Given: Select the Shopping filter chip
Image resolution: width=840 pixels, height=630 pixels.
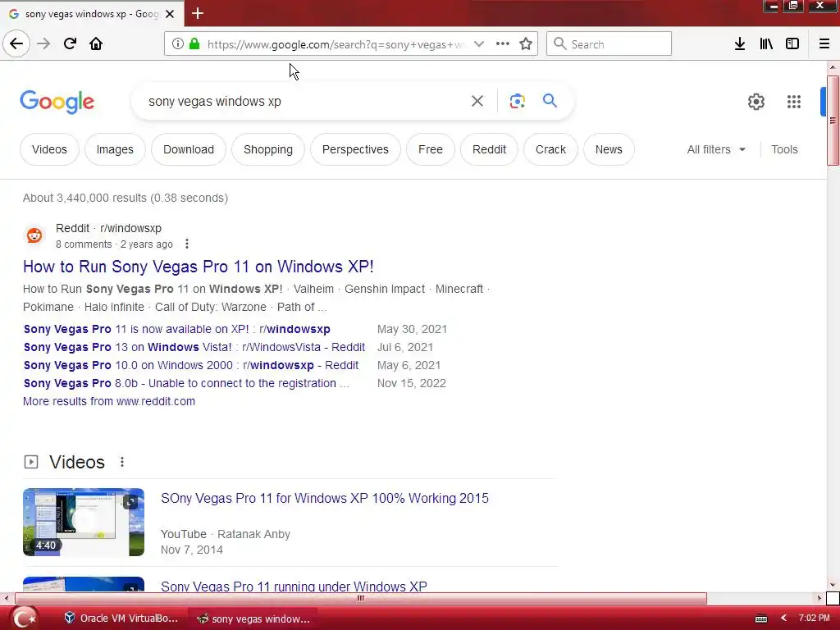Looking at the screenshot, I should tap(268, 149).
